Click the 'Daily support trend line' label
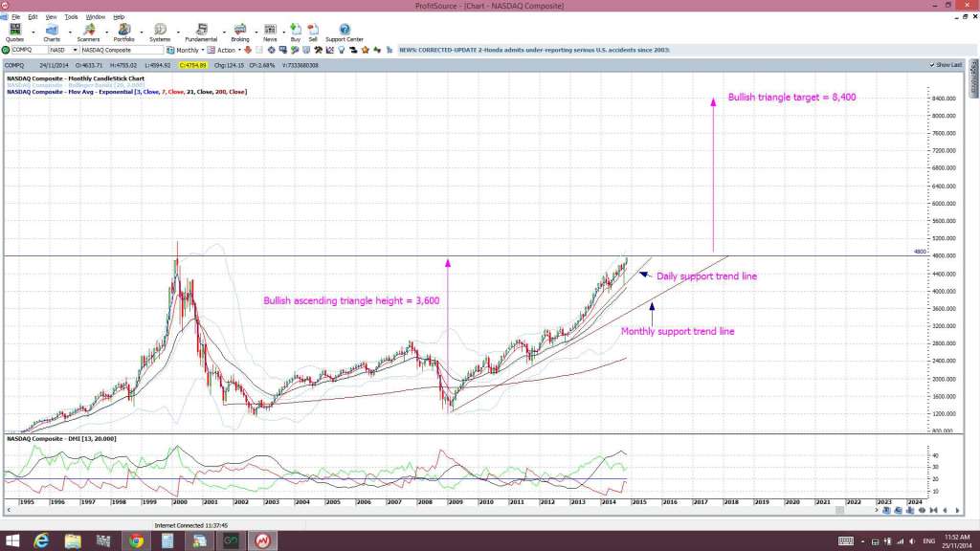This screenshot has height=551, width=980. (x=706, y=276)
